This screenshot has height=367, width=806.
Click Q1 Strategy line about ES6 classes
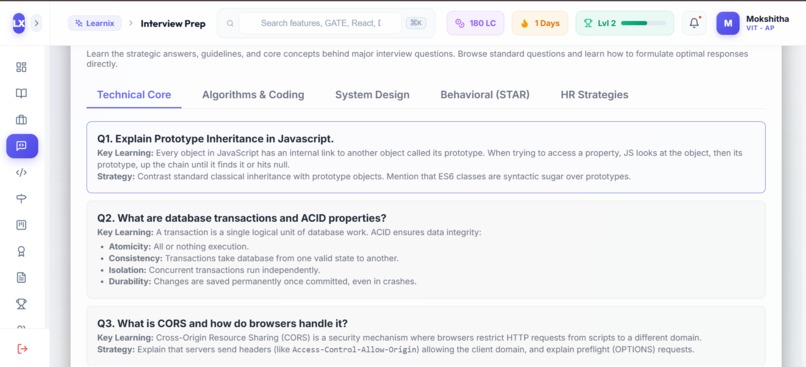[364, 176]
